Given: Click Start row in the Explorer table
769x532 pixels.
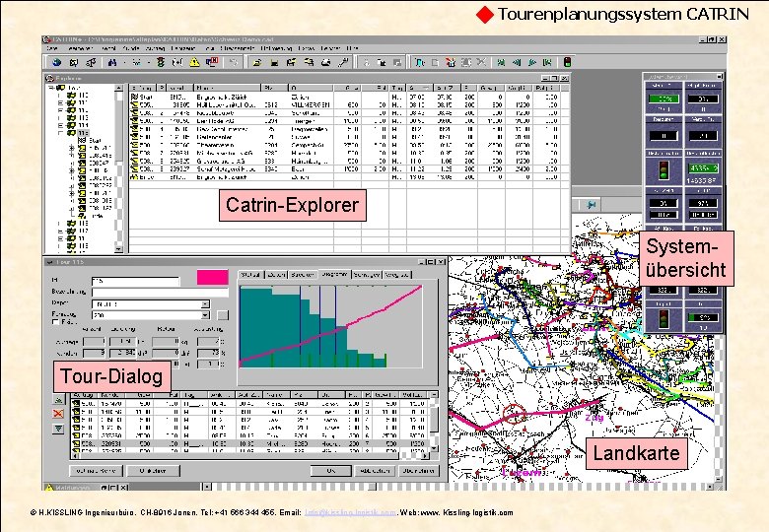Looking at the screenshot, I should pos(349,97).
